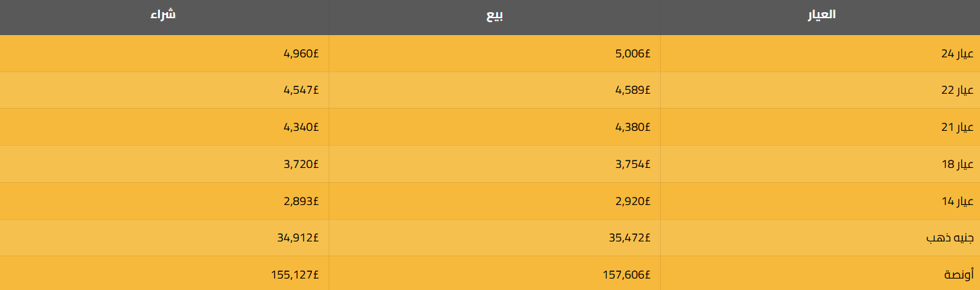Select the 4,340£ buy price
The height and width of the screenshot is (290, 980).
click(x=301, y=127)
